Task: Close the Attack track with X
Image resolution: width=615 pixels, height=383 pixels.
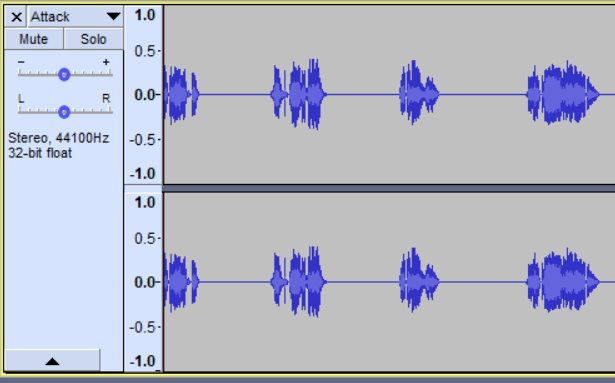Action: coord(16,17)
